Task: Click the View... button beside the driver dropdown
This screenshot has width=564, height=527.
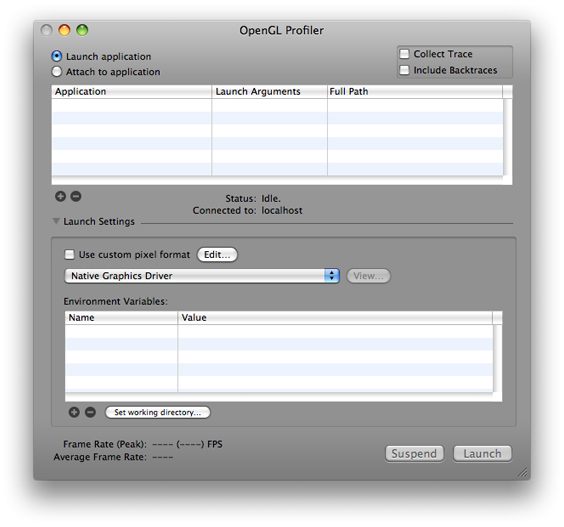Action: pyautogui.click(x=368, y=276)
